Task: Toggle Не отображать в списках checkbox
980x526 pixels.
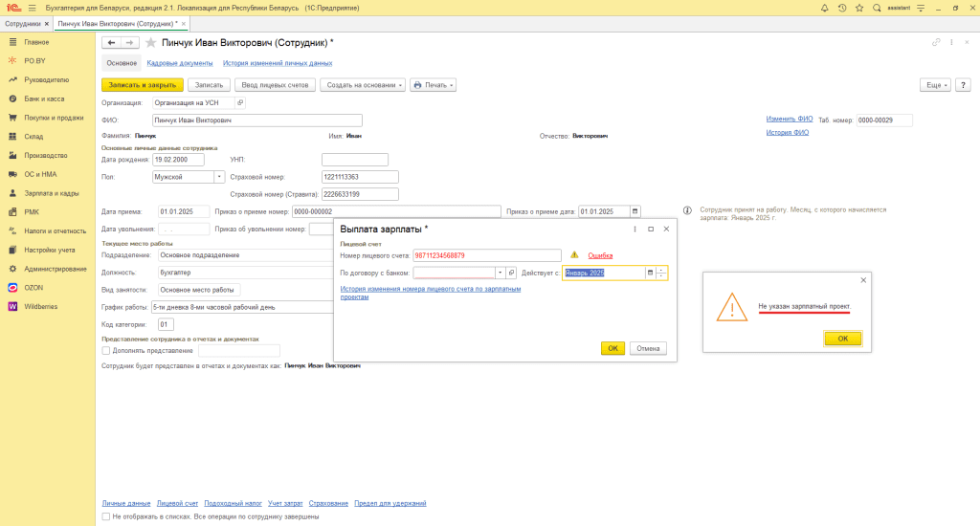Action: [105, 516]
